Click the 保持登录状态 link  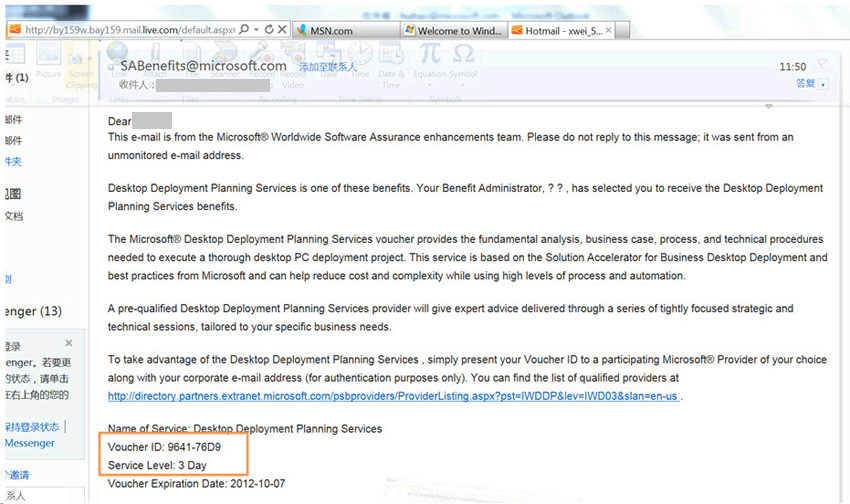click(32, 427)
